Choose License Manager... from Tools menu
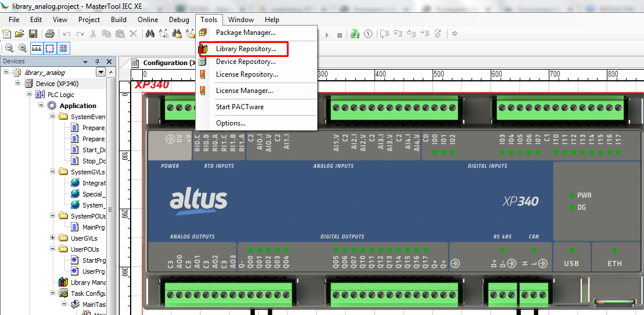The image size is (644, 315). point(256,91)
